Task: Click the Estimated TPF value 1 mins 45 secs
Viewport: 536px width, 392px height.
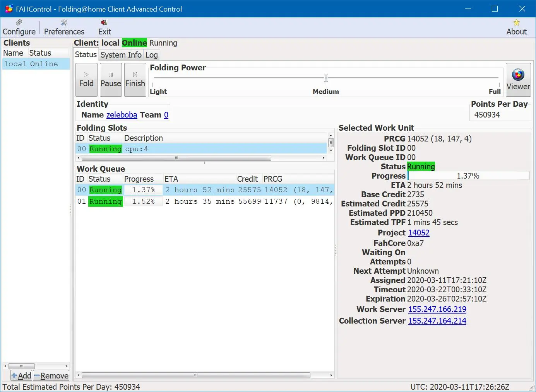Action: 432,222
